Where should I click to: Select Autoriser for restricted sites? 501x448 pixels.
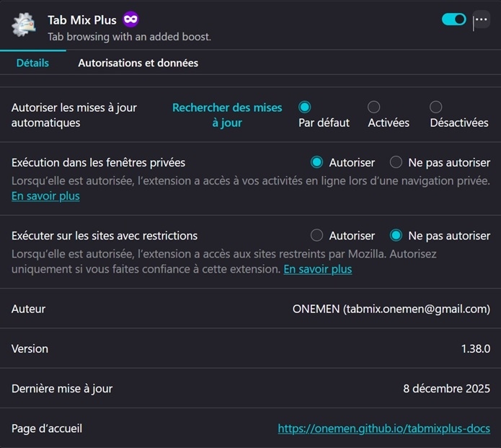pos(316,235)
